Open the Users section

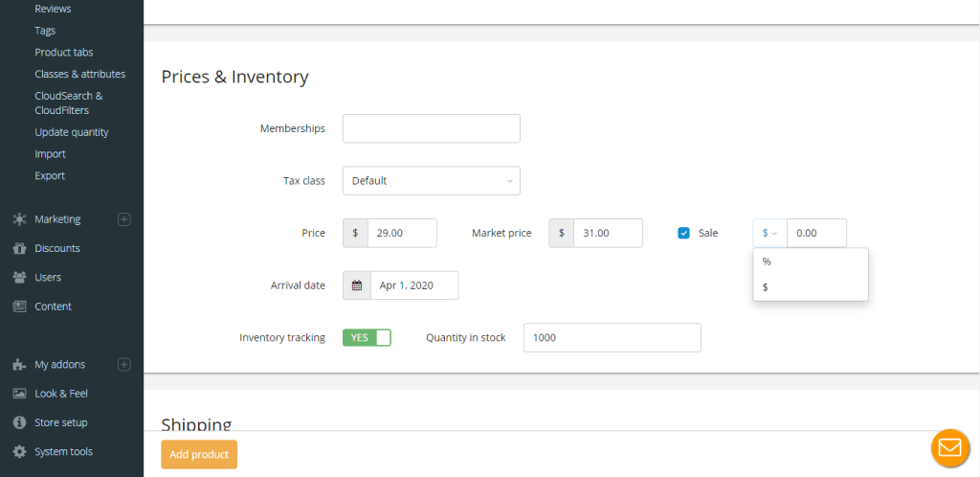48,277
